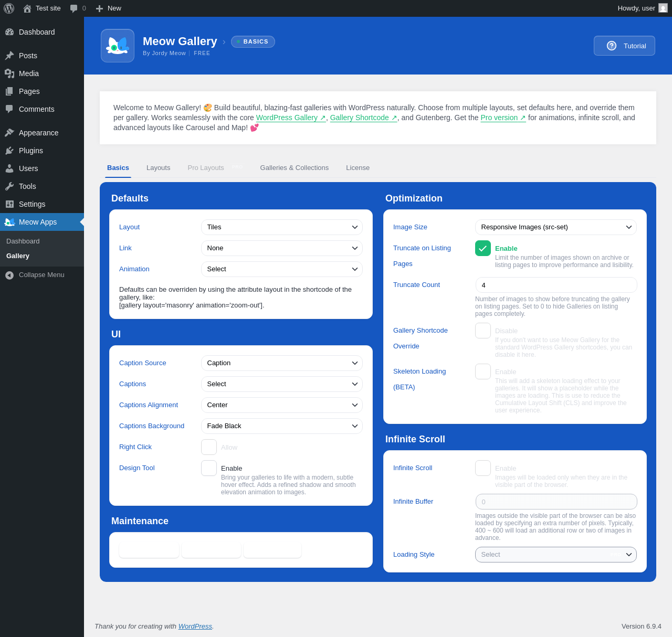Enable Skeleton Loading (BETA) checkbox
The image size is (672, 637).
[x=483, y=371]
